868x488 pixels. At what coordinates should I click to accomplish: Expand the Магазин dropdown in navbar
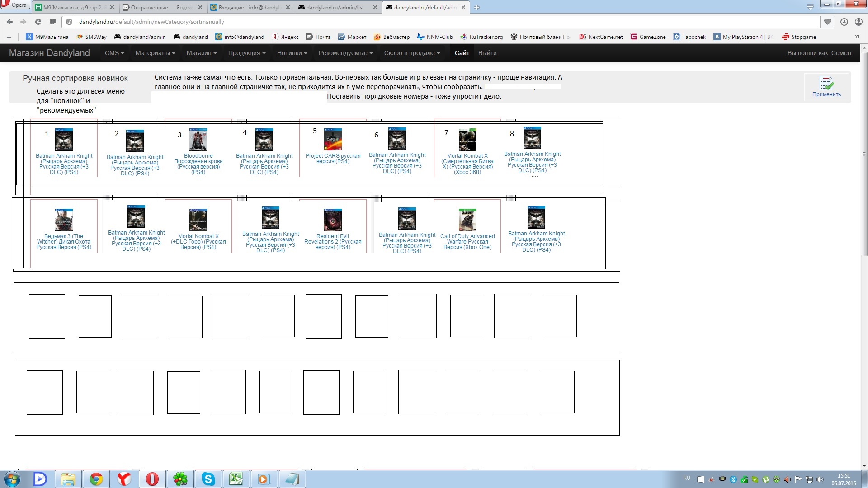pyautogui.click(x=202, y=53)
